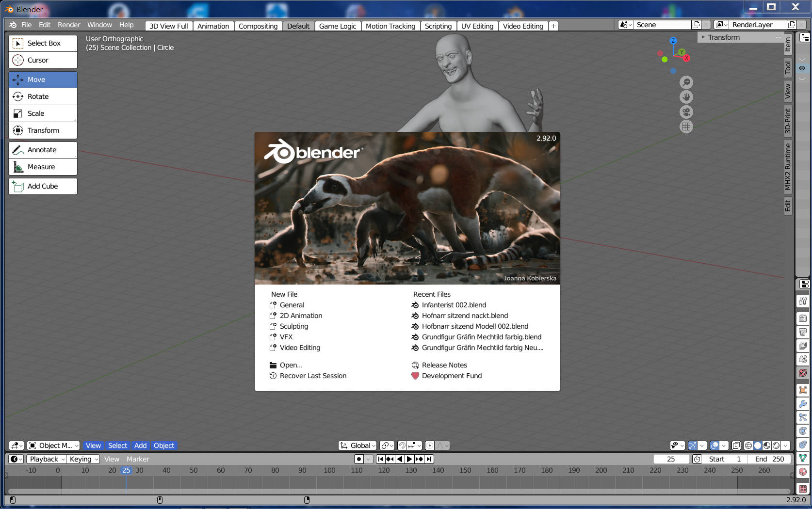Toggle the use preview range clock icon

697,459
